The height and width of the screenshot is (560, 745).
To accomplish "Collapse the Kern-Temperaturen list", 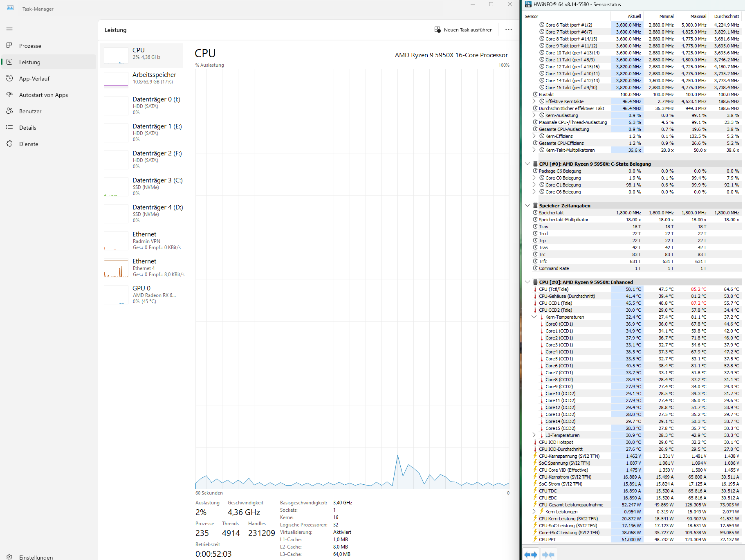I will click(x=534, y=317).
